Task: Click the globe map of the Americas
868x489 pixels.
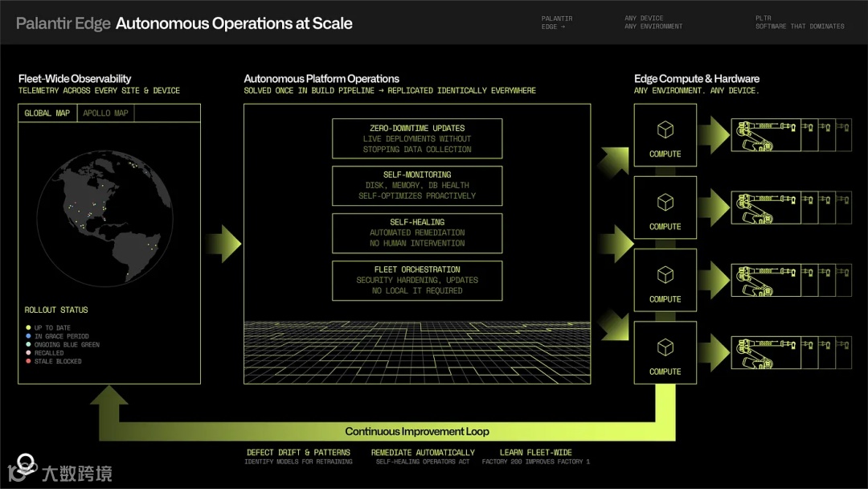Action: tap(105, 218)
